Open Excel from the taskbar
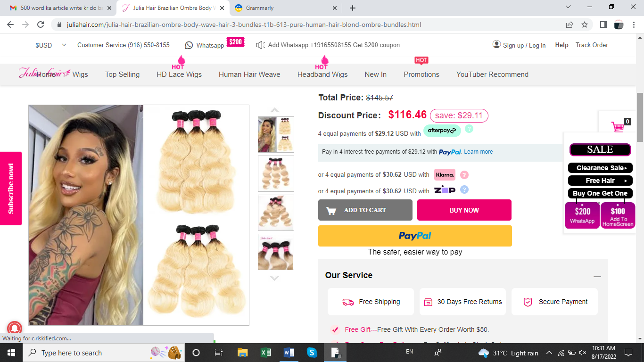The width and height of the screenshot is (644, 362). pos(266,353)
